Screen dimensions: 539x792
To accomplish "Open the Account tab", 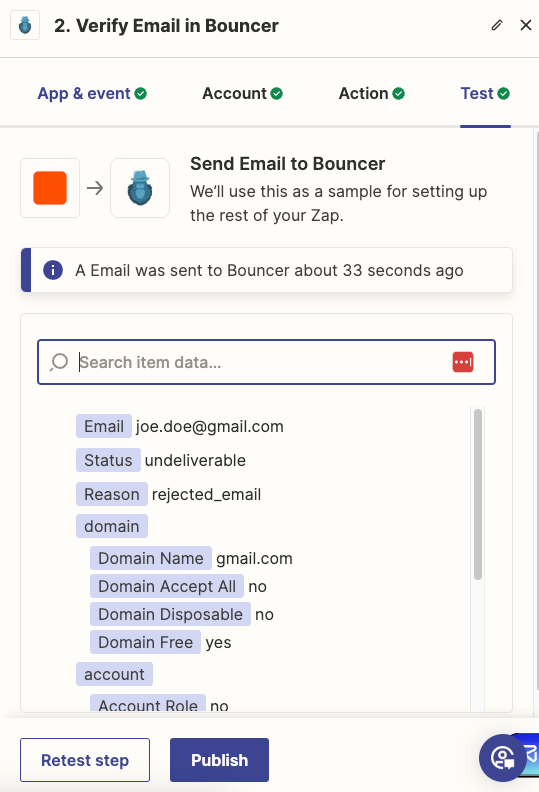I will [242, 93].
